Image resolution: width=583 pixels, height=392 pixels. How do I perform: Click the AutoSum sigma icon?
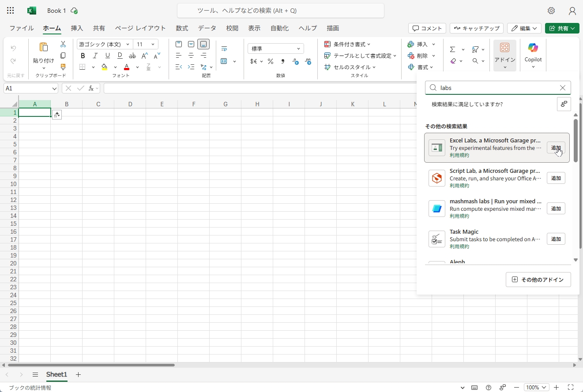(x=452, y=49)
